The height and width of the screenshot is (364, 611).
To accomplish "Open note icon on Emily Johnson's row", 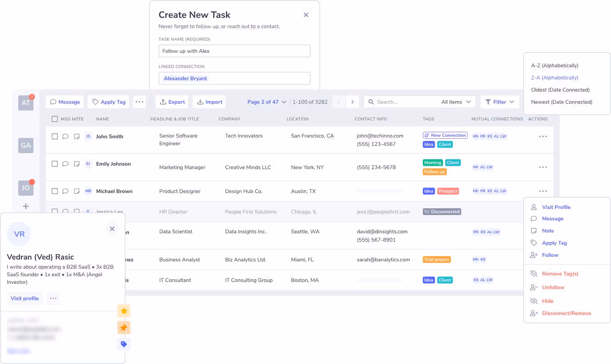I will [77, 164].
